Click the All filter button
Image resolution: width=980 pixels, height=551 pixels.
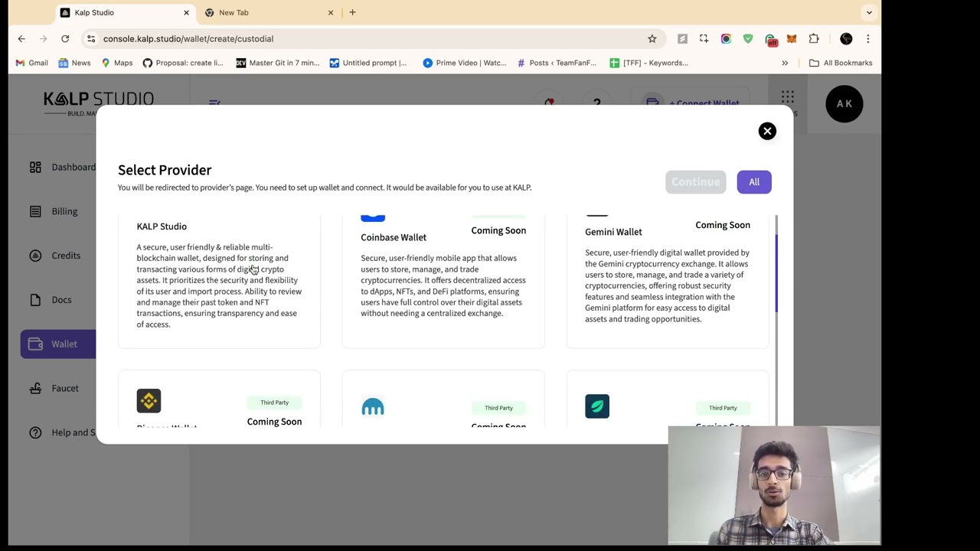754,182
